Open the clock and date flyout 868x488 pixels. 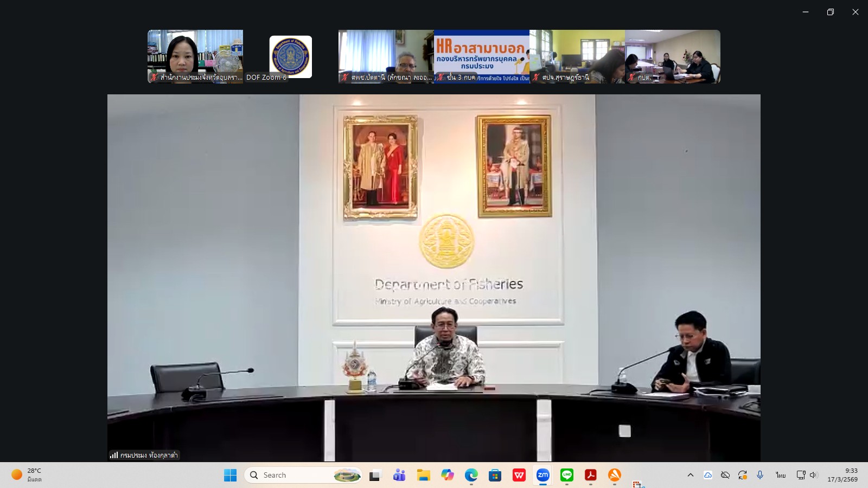843,475
